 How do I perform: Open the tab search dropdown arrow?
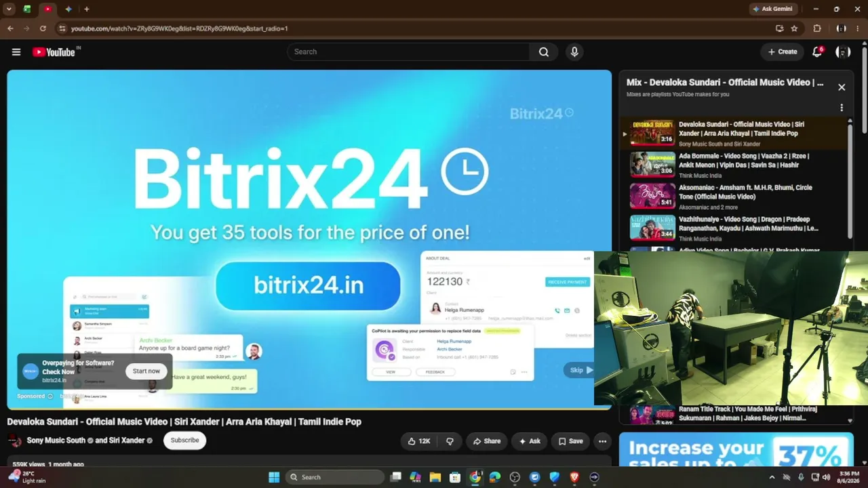(9, 9)
